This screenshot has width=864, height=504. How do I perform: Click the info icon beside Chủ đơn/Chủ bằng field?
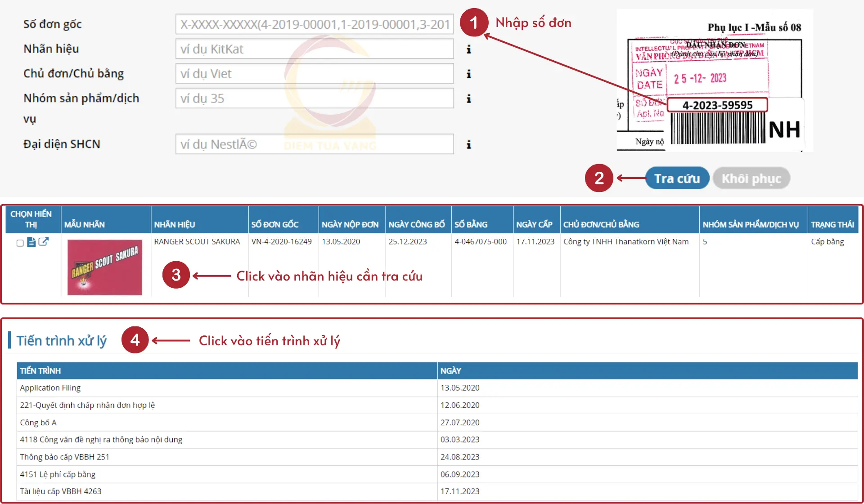point(468,74)
